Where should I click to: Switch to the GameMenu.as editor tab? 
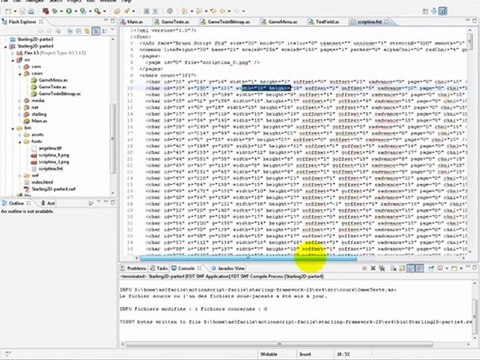coord(280,22)
